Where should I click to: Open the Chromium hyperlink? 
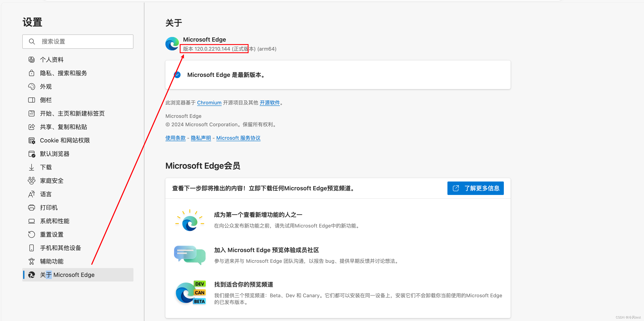click(209, 103)
